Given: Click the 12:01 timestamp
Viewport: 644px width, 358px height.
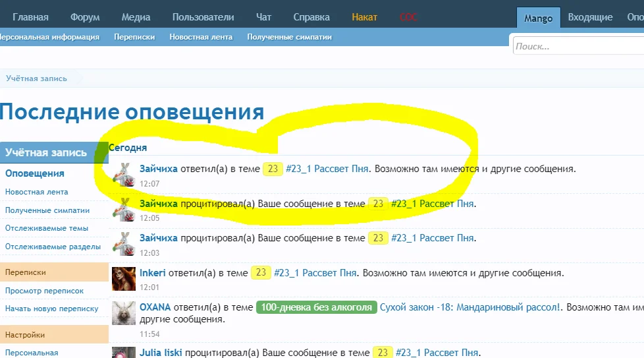Looking at the screenshot, I should pyautogui.click(x=149, y=287).
